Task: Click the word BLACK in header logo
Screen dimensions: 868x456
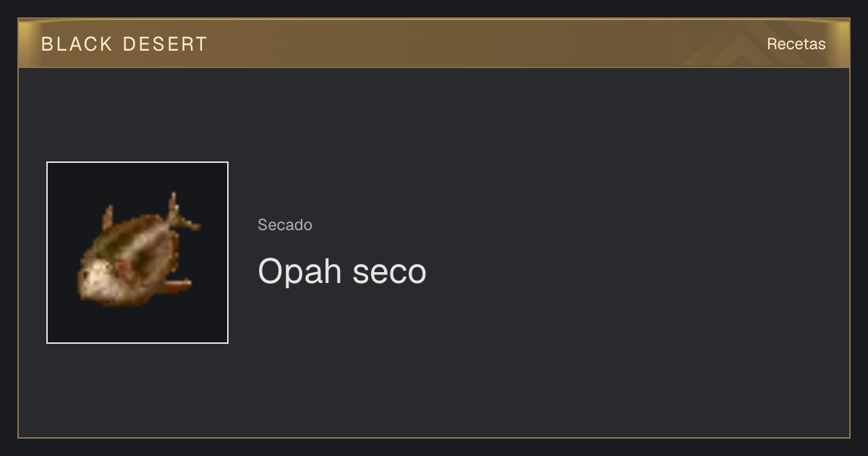Action: point(77,44)
